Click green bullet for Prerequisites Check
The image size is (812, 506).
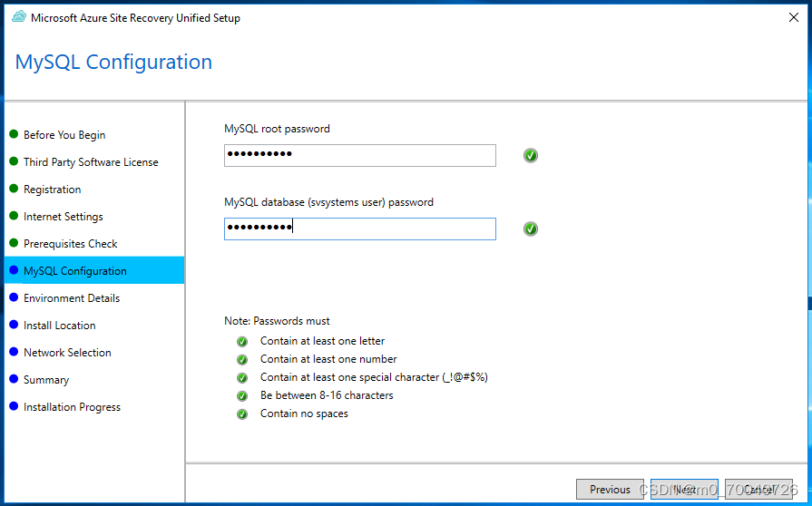tap(14, 243)
